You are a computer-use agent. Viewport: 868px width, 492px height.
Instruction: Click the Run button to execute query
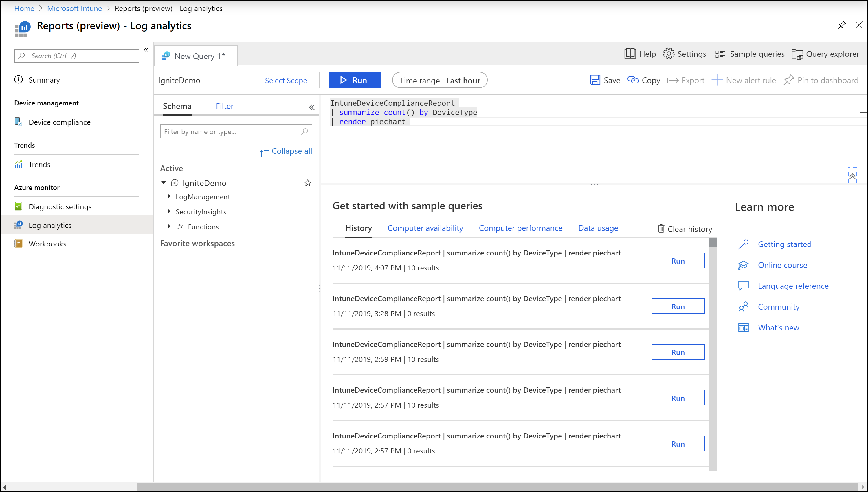click(354, 80)
